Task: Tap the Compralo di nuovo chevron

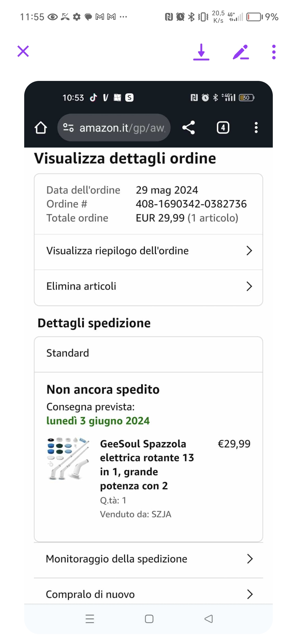Action: [249, 594]
